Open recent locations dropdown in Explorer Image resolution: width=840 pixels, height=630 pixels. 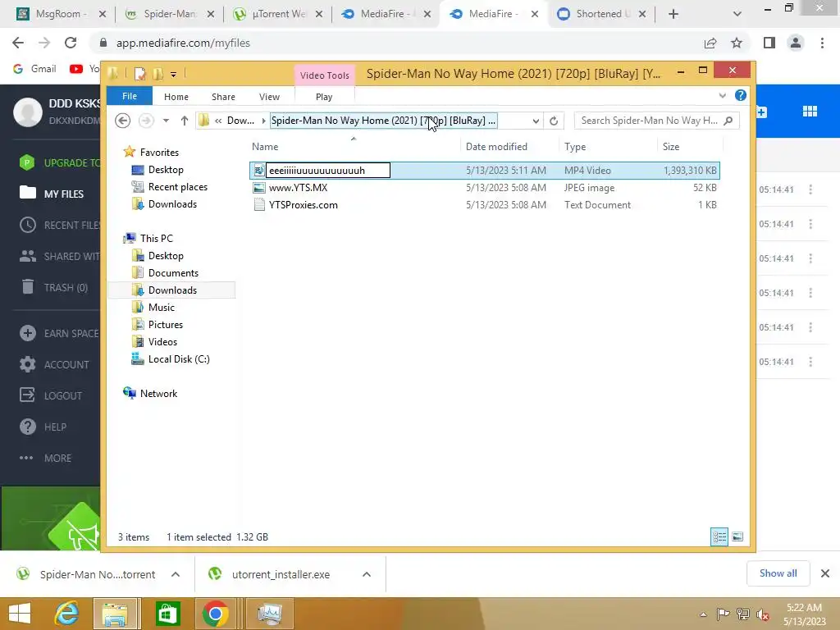tap(166, 121)
